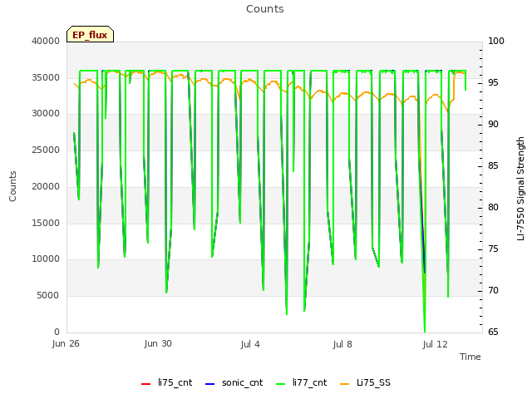The height and width of the screenshot is (399, 532).
Task: Click the 'Jul 4' x-axis tick label
Action: [x=250, y=344]
